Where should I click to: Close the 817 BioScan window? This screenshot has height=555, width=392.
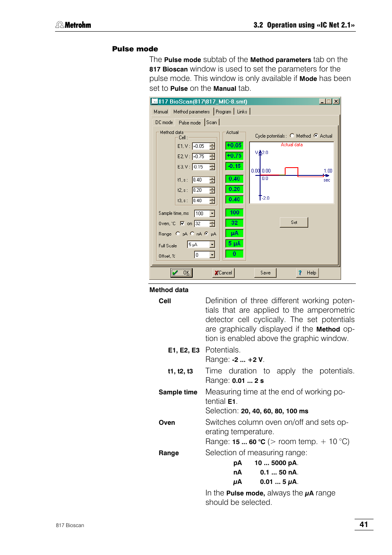[x=336, y=101]
